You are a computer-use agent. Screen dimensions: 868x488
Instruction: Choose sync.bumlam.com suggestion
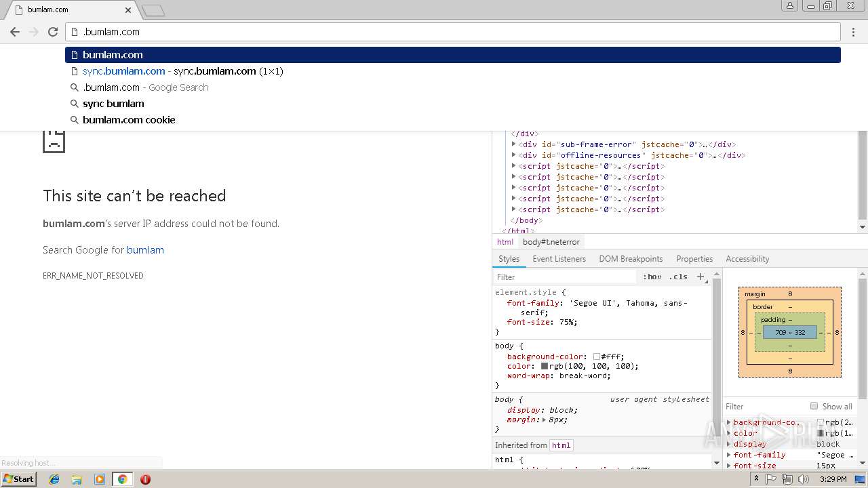[x=453, y=71]
